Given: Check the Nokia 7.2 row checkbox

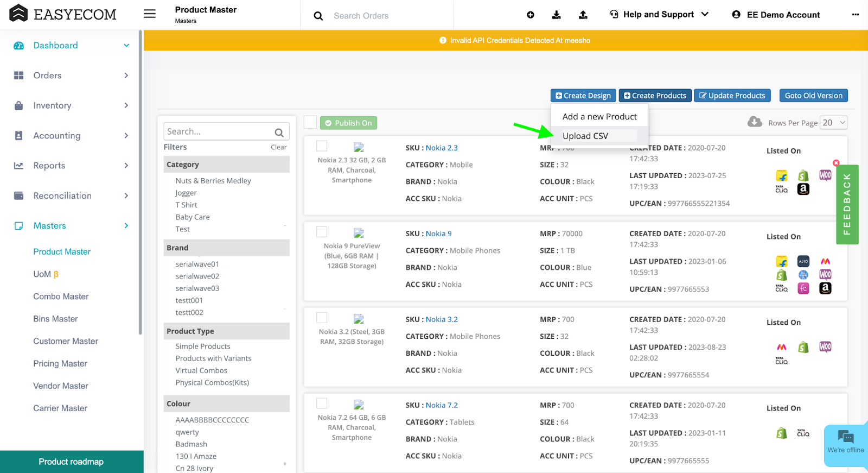Looking at the screenshot, I should pos(322,403).
